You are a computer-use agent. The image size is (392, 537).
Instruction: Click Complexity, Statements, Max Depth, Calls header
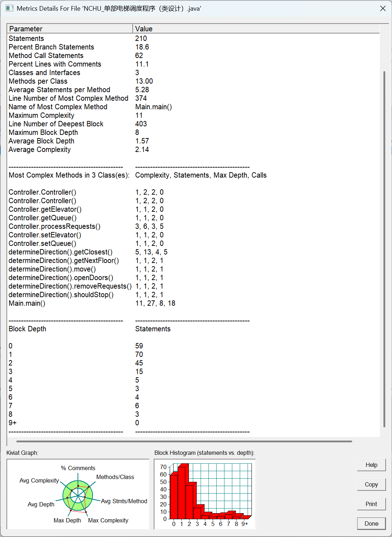pos(201,175)
